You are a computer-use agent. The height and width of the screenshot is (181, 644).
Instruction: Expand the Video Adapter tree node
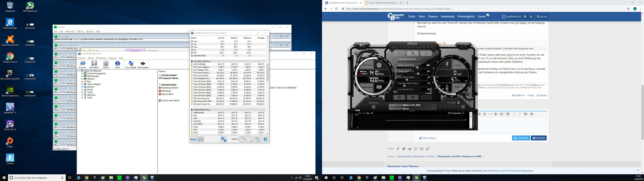82,84
